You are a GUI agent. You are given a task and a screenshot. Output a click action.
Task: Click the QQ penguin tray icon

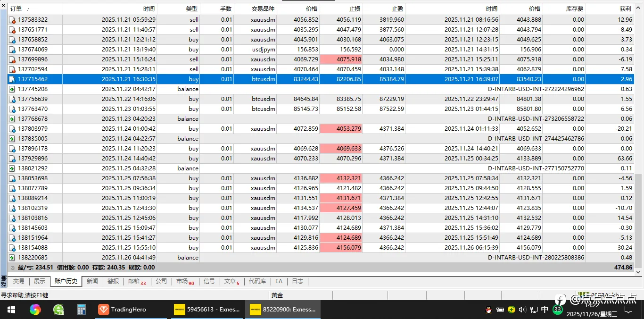click(489, 310)
